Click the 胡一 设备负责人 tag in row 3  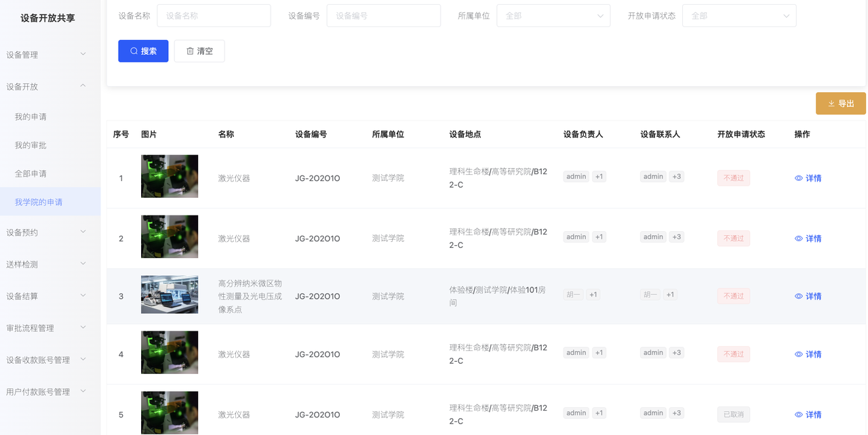[x=574, y=295]
